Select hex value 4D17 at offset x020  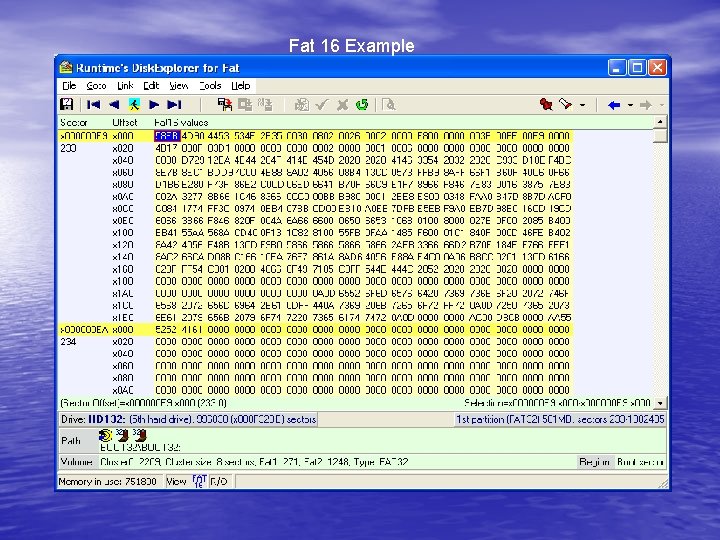167,148
